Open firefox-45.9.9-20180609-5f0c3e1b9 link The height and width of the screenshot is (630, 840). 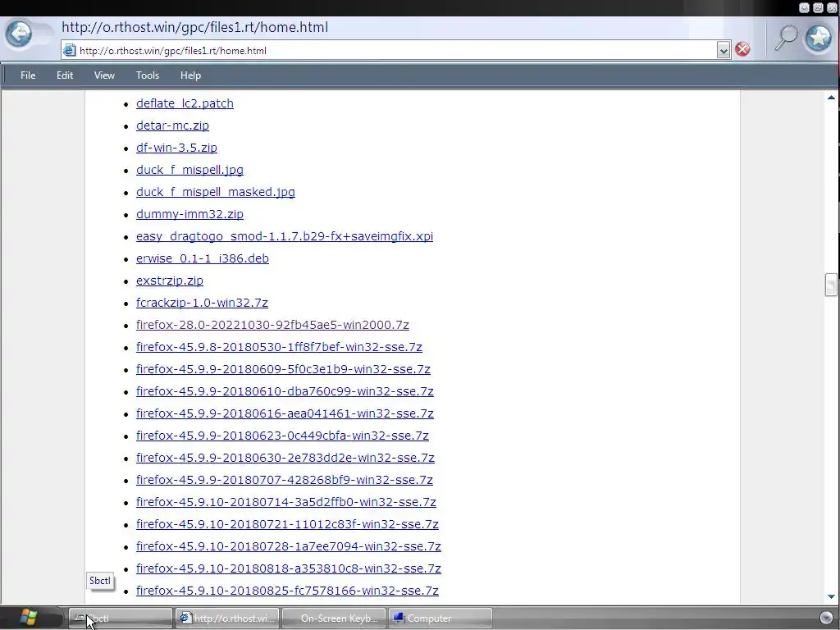point(283,369)
